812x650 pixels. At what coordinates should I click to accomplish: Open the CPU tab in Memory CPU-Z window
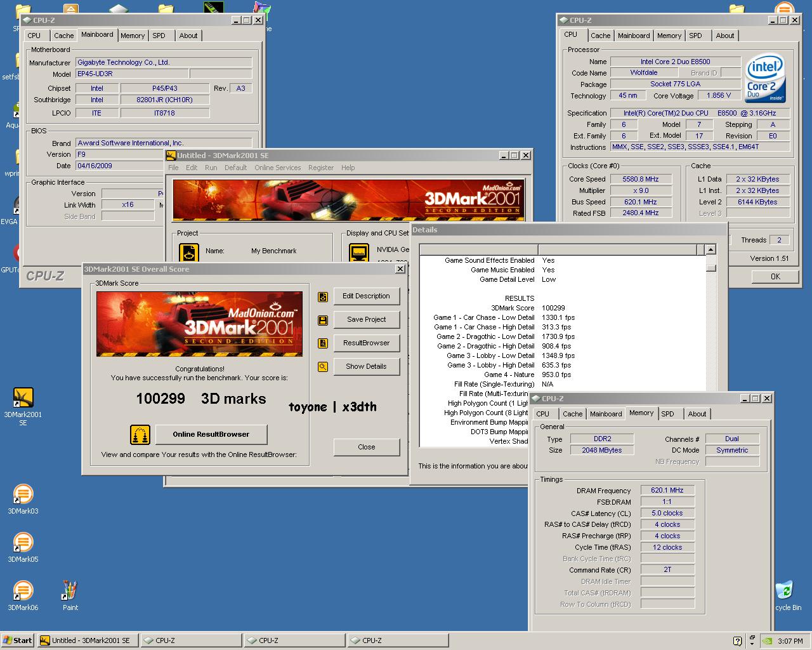tap(543, 414)
